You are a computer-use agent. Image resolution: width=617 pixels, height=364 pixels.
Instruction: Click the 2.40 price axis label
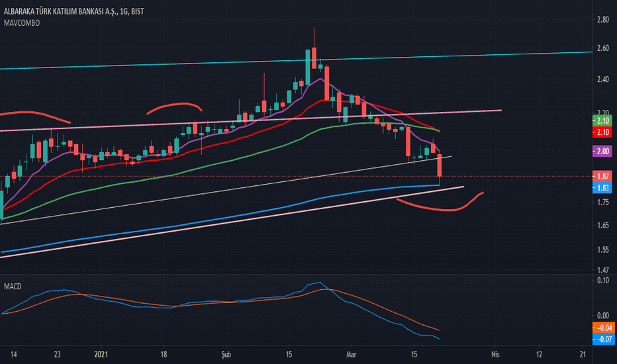(603, 79)
